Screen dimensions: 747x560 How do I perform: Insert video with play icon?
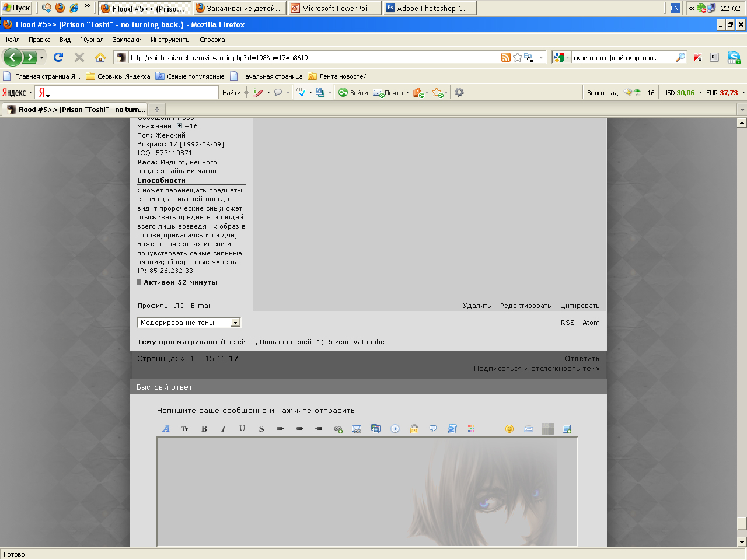(395, 429)
